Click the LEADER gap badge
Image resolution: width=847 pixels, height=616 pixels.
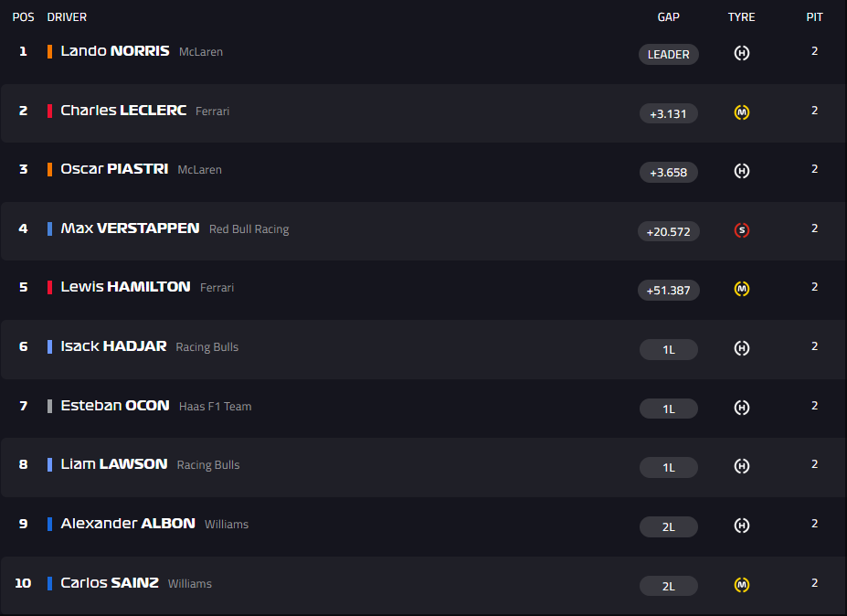point(669,54)
